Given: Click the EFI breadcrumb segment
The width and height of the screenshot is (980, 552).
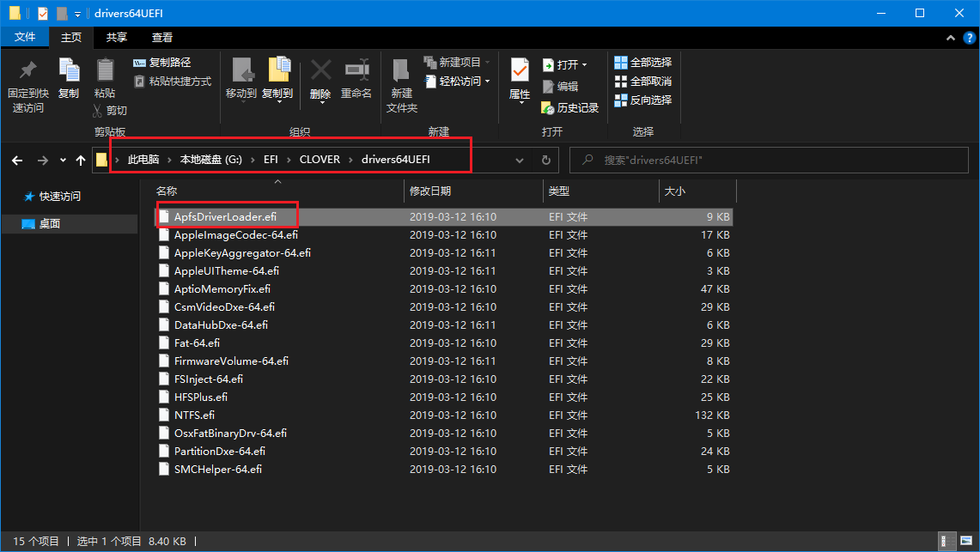Looking at the screenshot, I should (271, 160).
